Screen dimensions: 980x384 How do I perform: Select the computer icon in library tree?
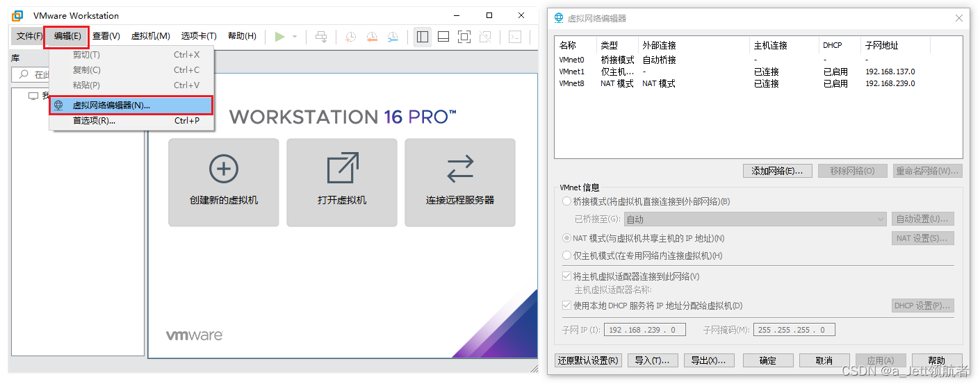[x=33, y=96]
